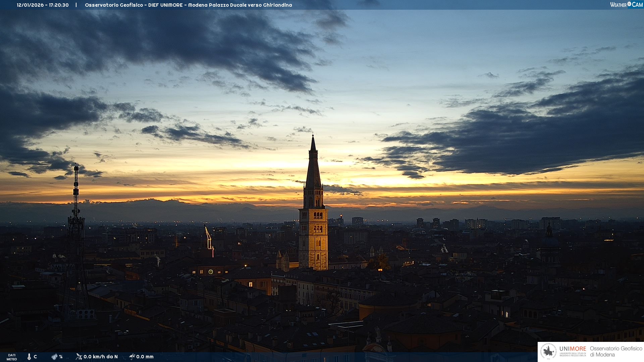Click the rainfall 0.0 mm reading
This screenshot has width=644, height=362.
(145, 357)
